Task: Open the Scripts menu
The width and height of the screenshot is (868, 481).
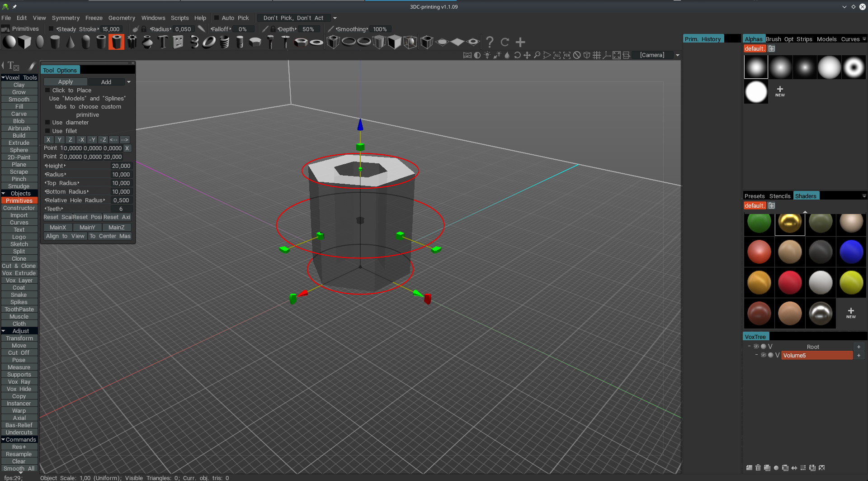Action: pyautogui.click(x=179, y=18)
